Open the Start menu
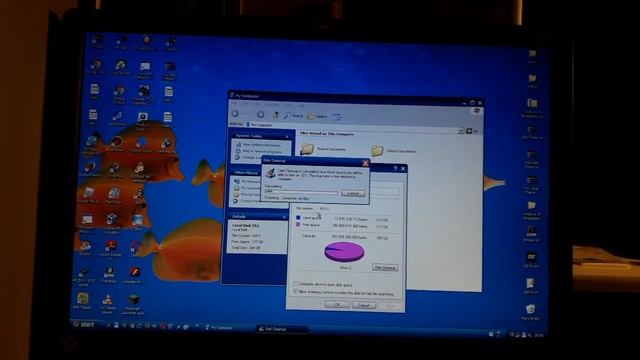This screenshot has width=640, height=360. tap(84, 324)
